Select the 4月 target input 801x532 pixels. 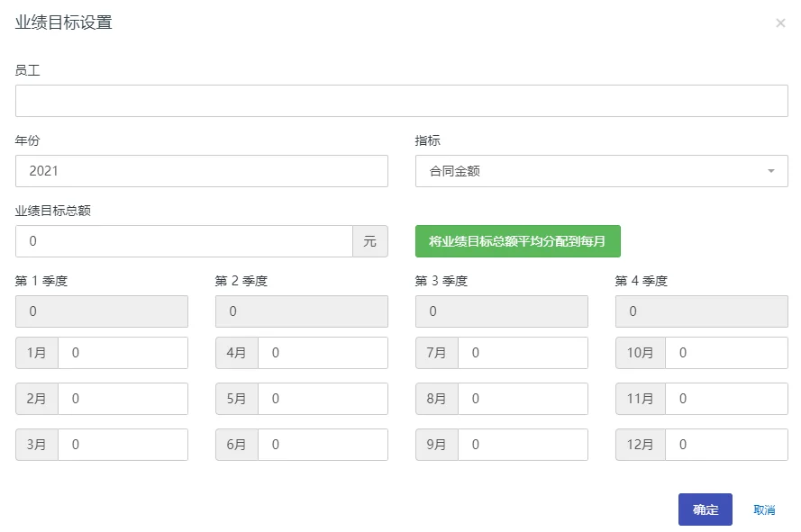pyautogui.click(x=323, y=353)
